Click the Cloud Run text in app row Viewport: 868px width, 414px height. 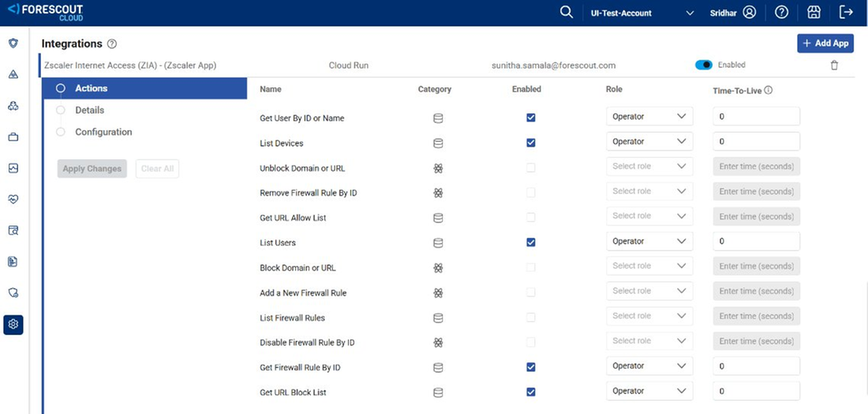click(349, 65)
